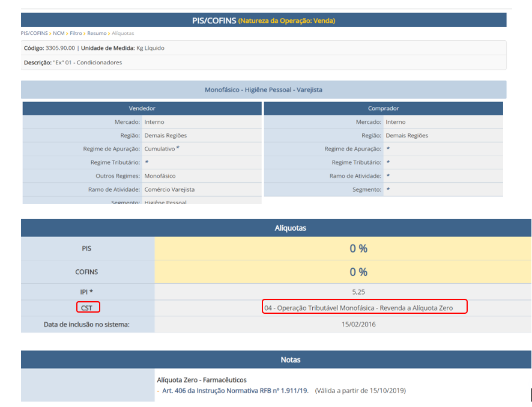532x407 pixels.
Task: Navigate to the Filtro breadcrumb
Action: [x=76, y=33]
